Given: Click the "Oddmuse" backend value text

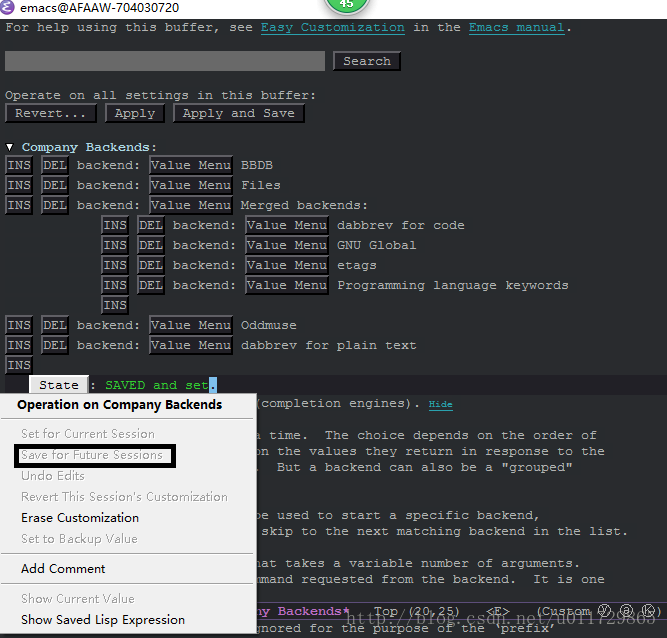Looking at the screenshot, I should tap(268, 325).
